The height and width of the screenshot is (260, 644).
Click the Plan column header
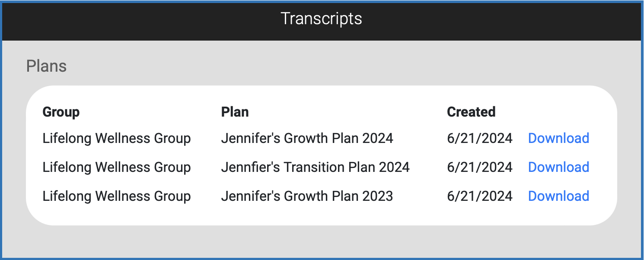coord(235,112)
